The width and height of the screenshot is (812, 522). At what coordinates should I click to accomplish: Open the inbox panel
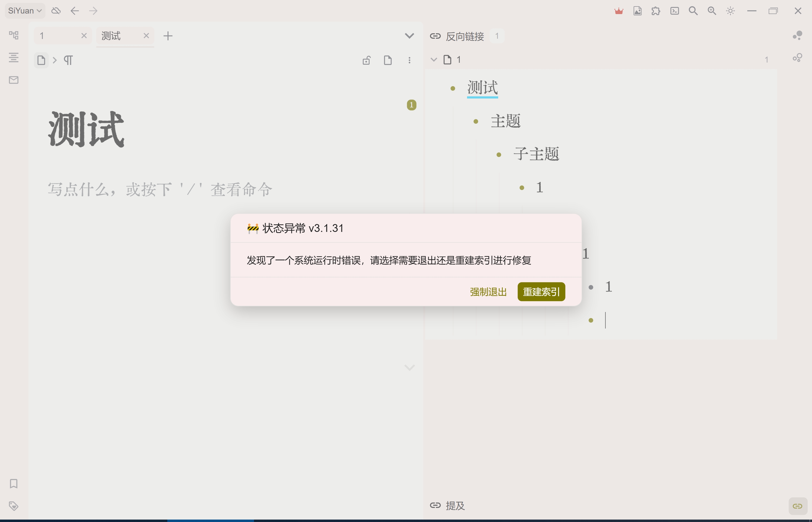pyautogui.click(x=14, y=80)
